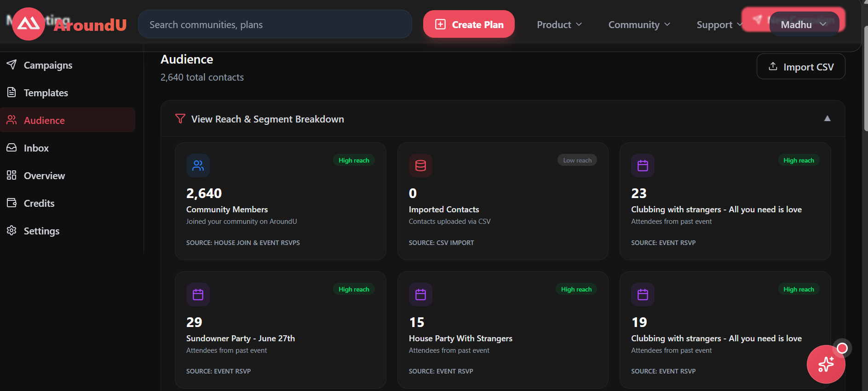
Task: Click the Credits wallet icon
Action: point(11,203)
